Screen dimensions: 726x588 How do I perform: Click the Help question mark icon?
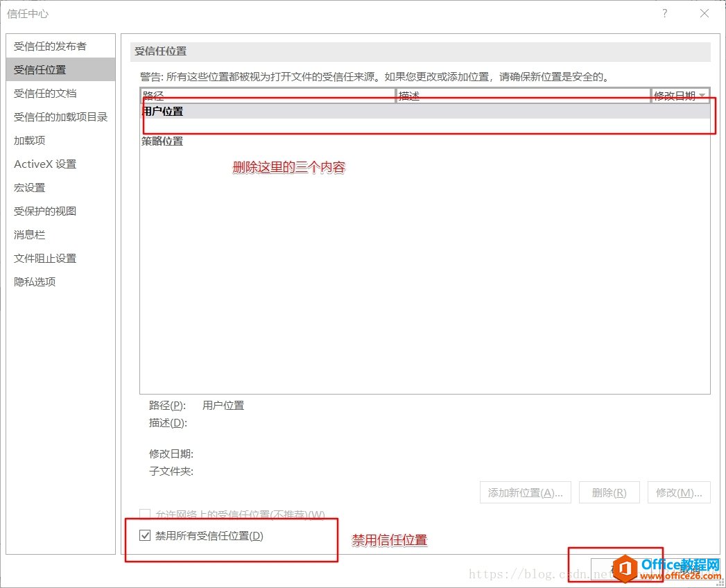(x=664, y=13)
